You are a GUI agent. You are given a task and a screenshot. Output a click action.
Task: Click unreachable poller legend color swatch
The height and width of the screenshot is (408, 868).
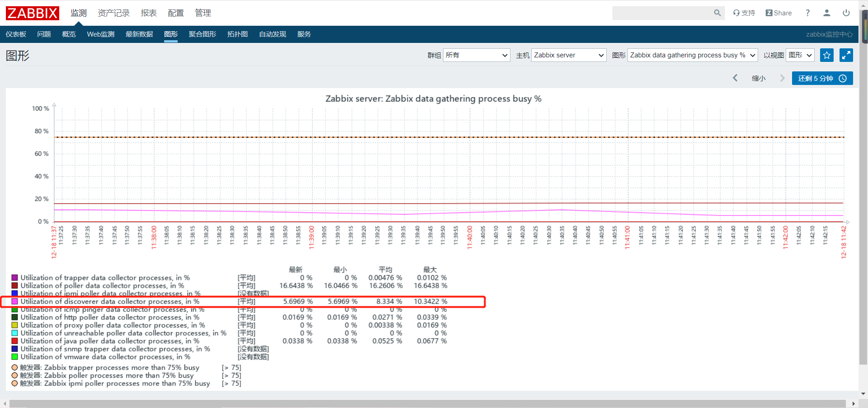coord(14,333)
